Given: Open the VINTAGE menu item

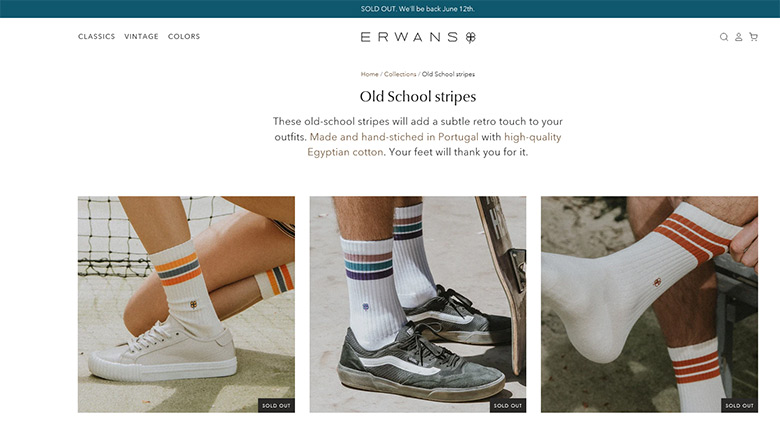Looking at the screenshot, I should point(141,36).
